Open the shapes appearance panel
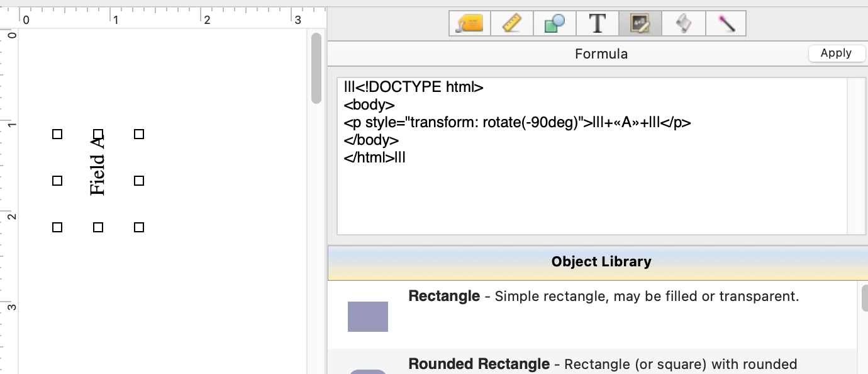Image resolution: width=868 pixels, height=374 pixels. point(555,24)
